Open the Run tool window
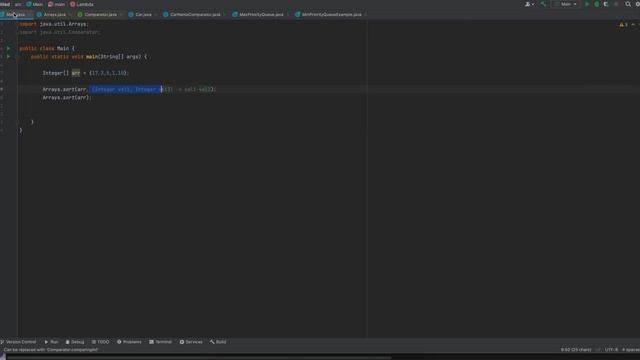640x360 pixels. click(51, 342)
